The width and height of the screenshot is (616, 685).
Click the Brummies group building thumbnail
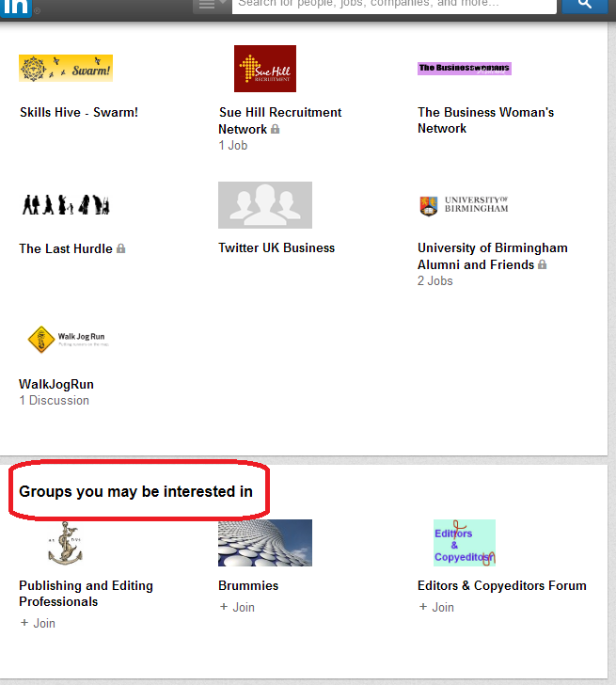pos(264,543)
